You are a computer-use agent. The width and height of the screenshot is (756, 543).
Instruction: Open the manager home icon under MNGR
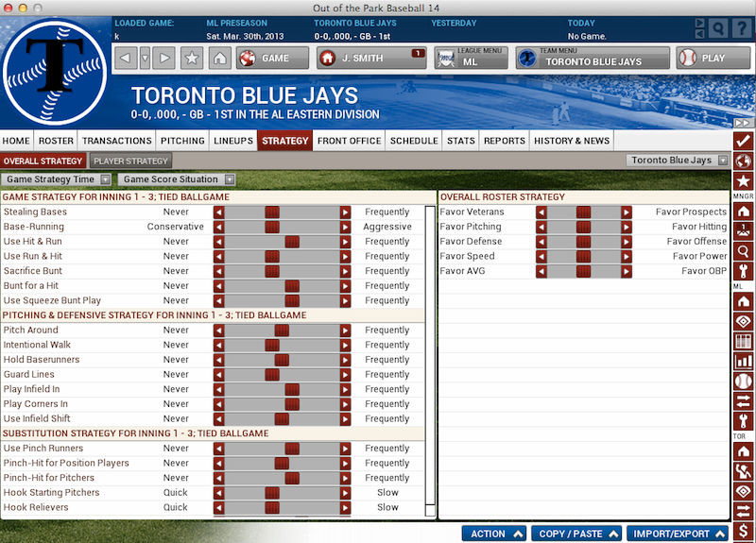click(x=743, y=211)
